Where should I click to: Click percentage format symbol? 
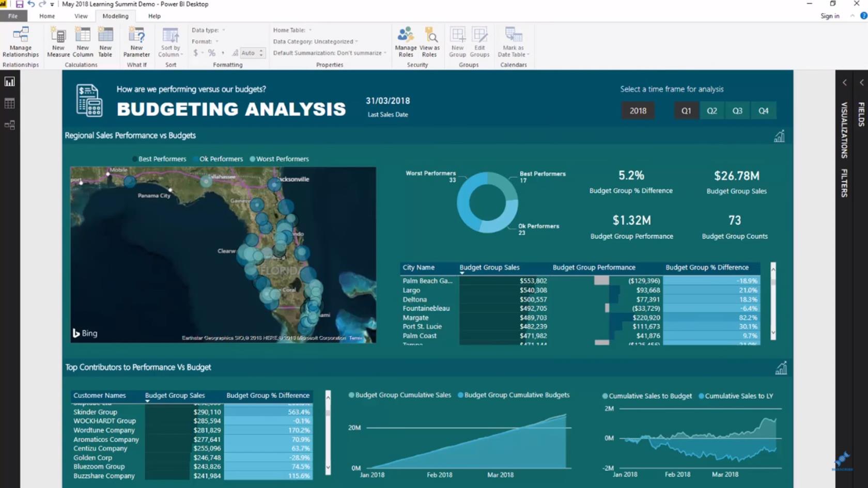click(211, 53)
